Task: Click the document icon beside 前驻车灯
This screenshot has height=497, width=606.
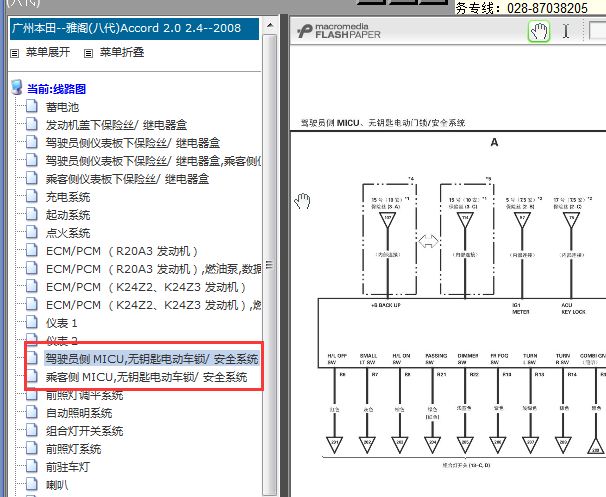Action: [x=32, y=466]
